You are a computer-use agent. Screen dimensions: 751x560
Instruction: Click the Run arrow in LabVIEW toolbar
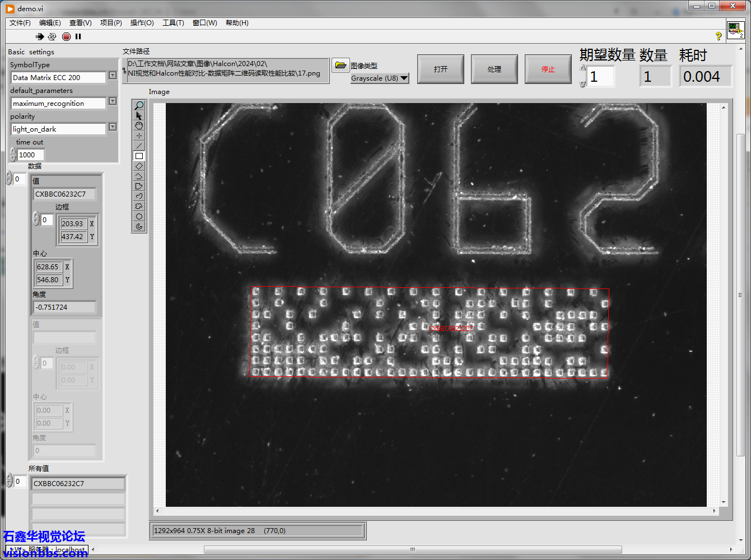pos(40,36)
